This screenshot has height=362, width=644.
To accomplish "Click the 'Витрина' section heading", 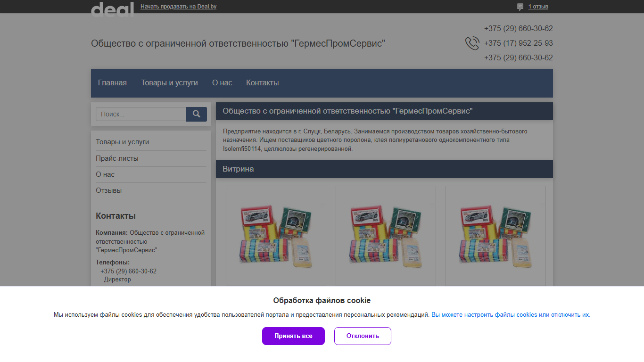I will (x=238, y=169).
